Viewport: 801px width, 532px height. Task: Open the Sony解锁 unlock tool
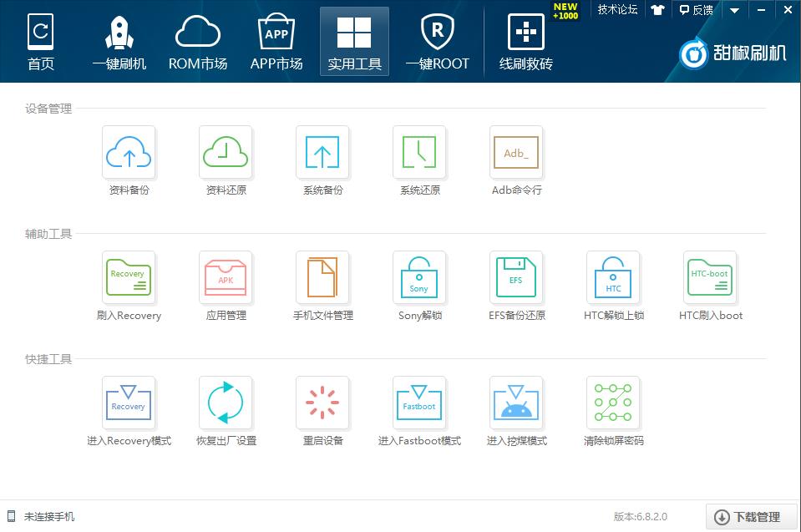419,277
